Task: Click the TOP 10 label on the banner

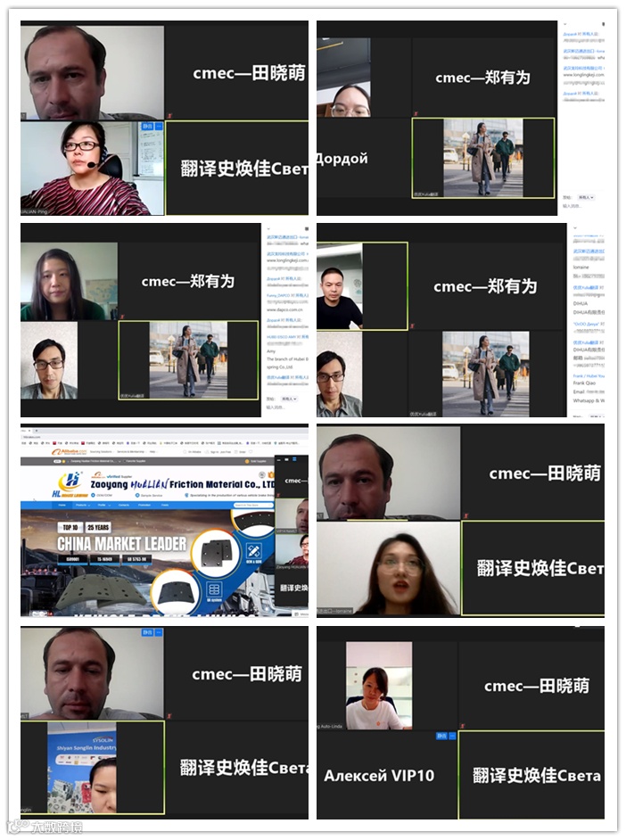Action: (70, 528)
